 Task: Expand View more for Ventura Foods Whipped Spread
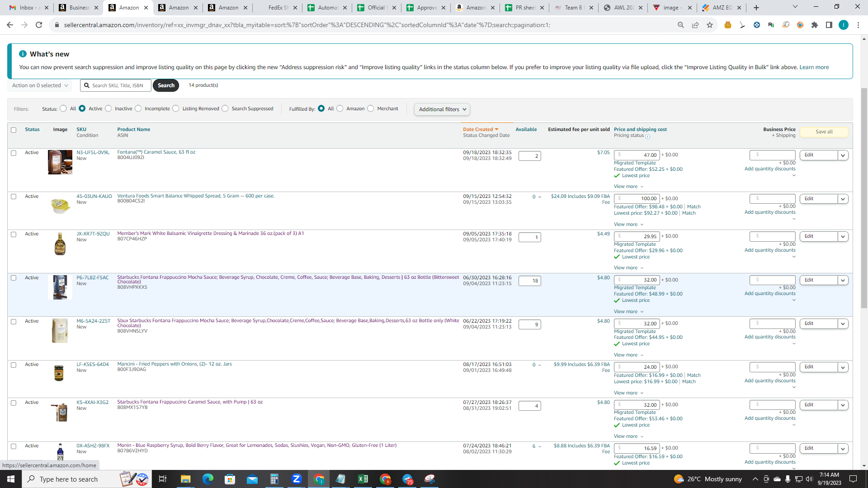(x=628, y=225)
